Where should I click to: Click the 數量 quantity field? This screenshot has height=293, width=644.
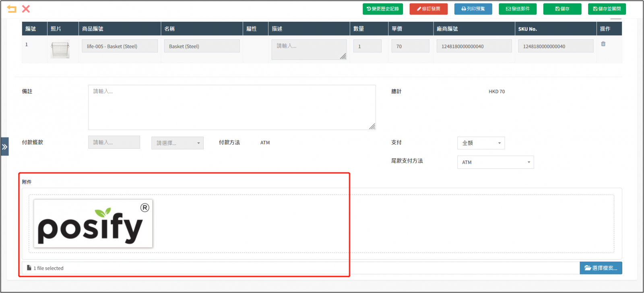367,46
